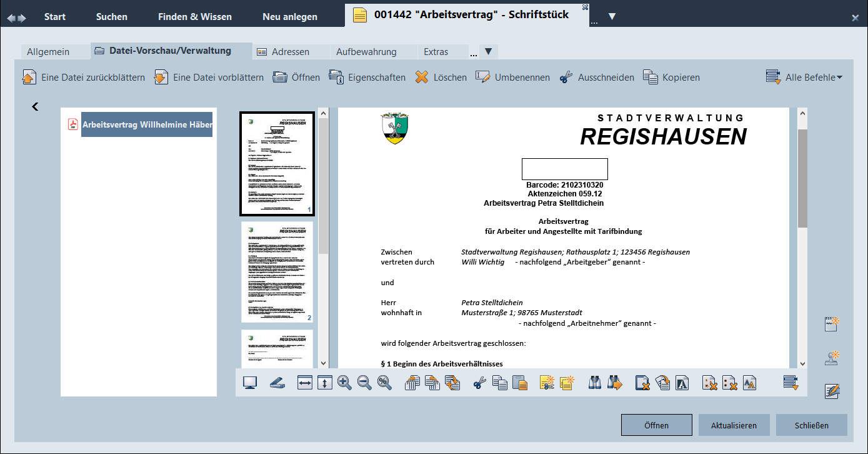Click the sign document pen icon
The height and width of the screenshot is (454, 868).
pyautogui.click(x=831, y=391)
